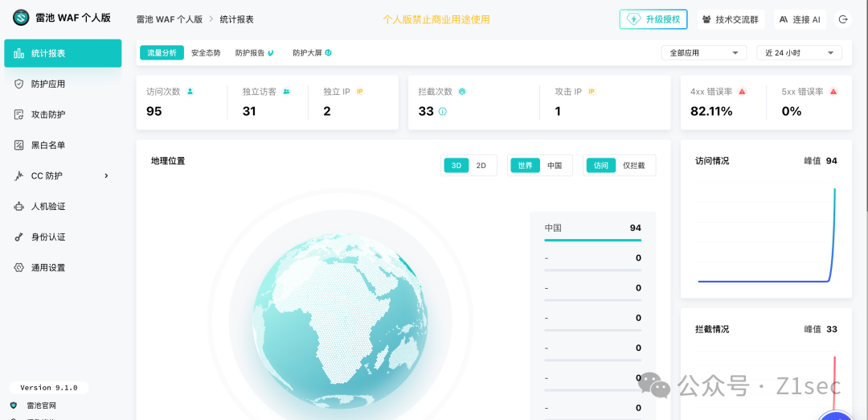Click the 技术交流群 button
The image size is (868, 420).
tap(731, 19)
